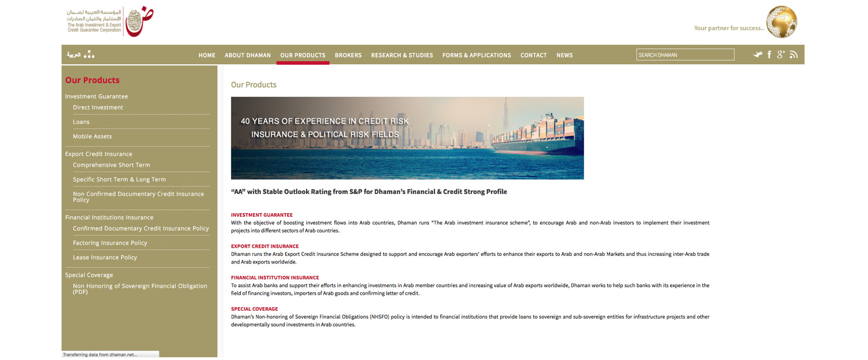Click the red INVESTMENT GUARANTEE heading
This screenshot has height=360, width=868.
[x=262, y=215]
